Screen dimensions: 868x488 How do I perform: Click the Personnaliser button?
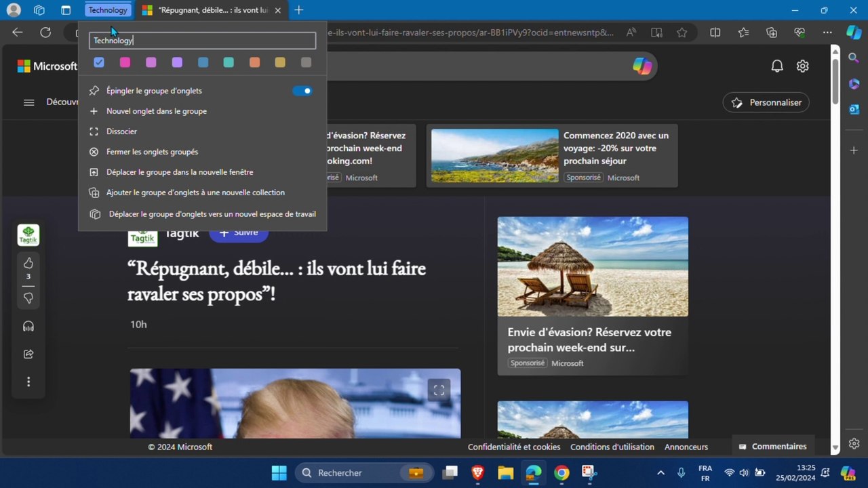click(x=766, y=102)
